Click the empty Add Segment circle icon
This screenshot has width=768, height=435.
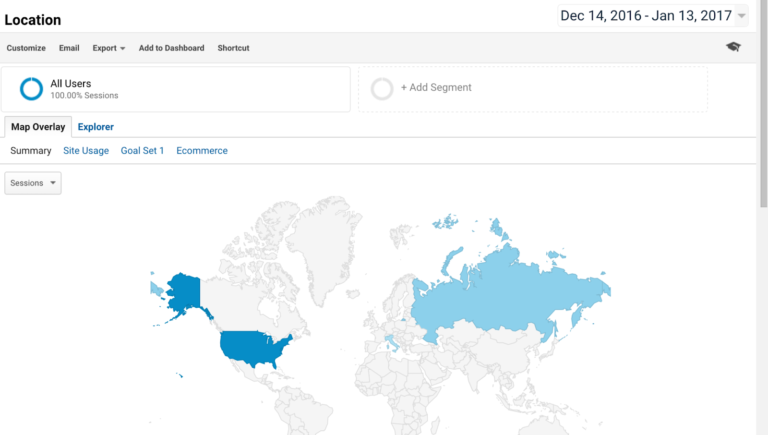[x=381, y=89]
